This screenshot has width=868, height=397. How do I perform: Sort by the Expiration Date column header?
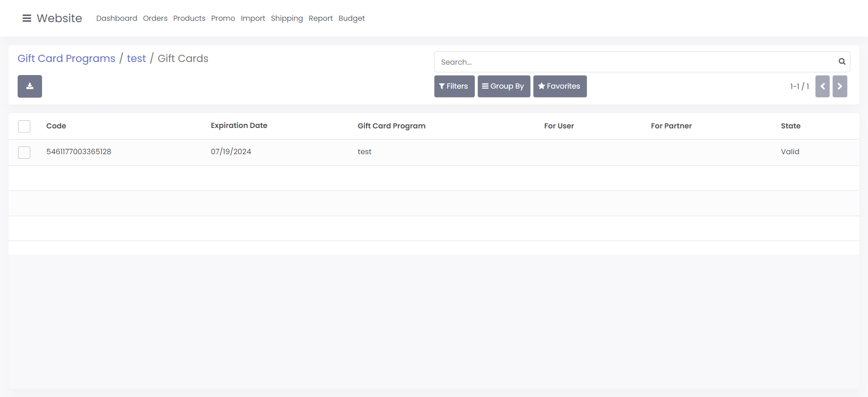[239, 126]
